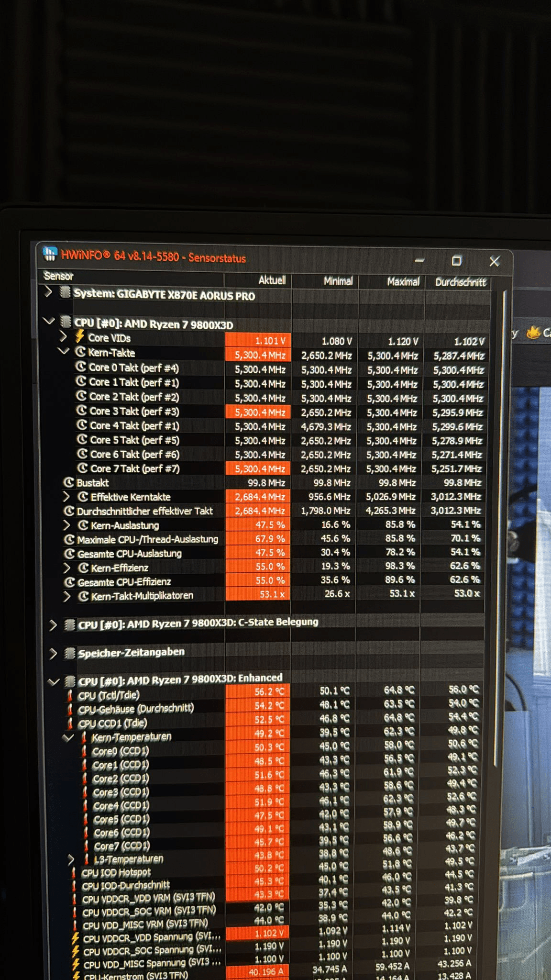The height and width of the screenshot is (980, 551).
Task: Click the clock icon of Core 3 Takt
Action: click(x=82, y=410)
